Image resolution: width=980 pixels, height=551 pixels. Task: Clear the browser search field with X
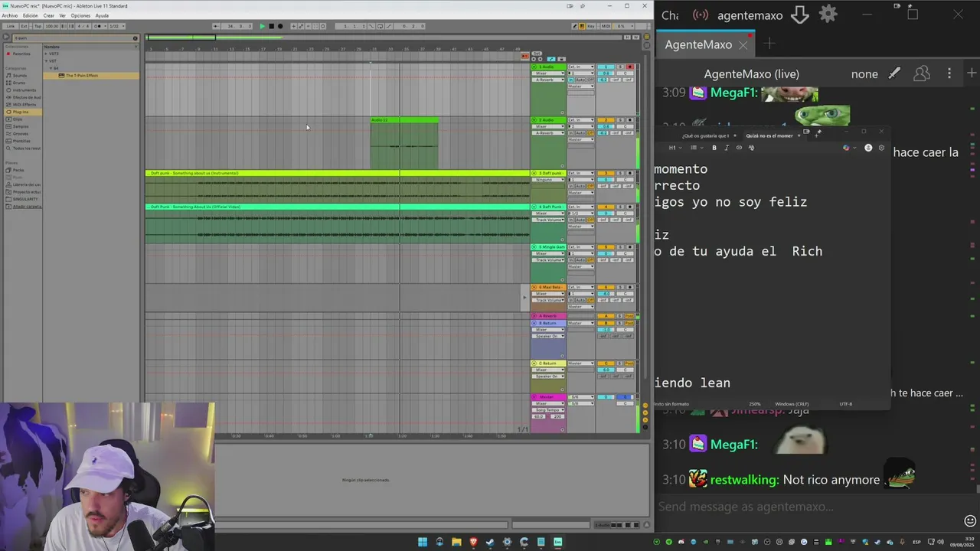(x=135, y=38)
